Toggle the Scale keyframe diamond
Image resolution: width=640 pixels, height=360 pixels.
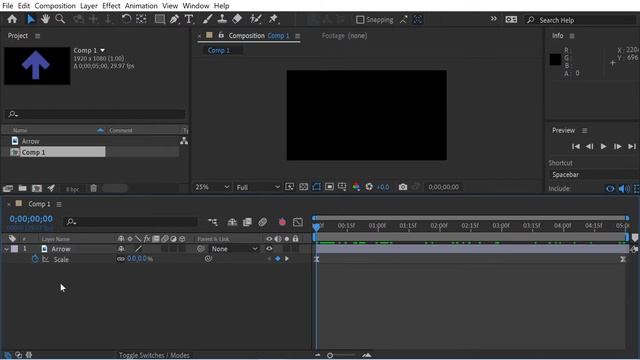click(278, 259)
